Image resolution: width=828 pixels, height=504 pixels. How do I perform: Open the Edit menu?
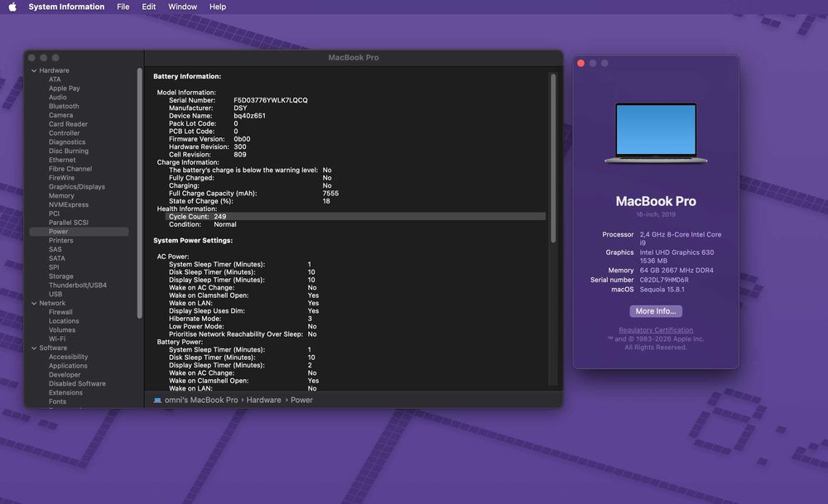[x=149, y=7]
